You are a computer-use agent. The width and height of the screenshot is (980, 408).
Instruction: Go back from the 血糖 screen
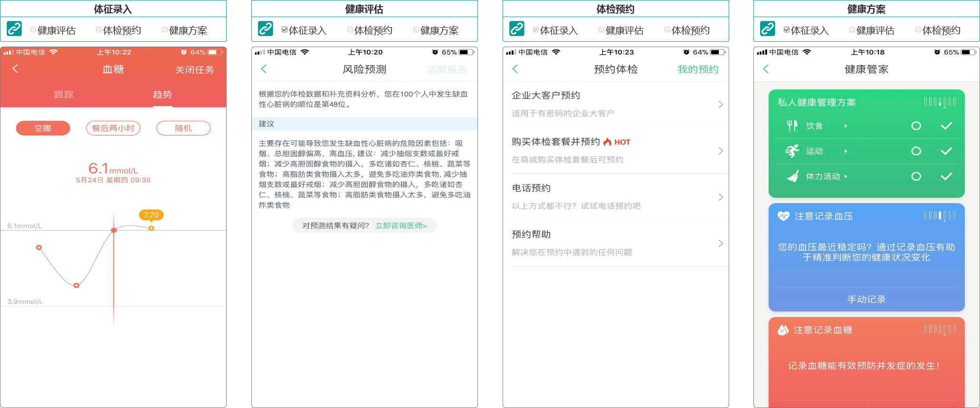pyautogui.click(x=15, y=69)
